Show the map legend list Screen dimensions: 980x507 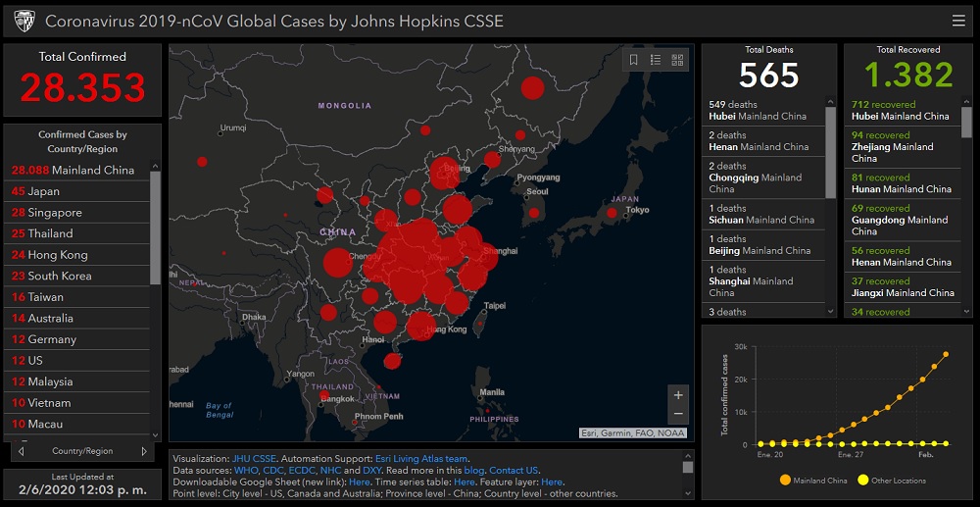(656, 60)
